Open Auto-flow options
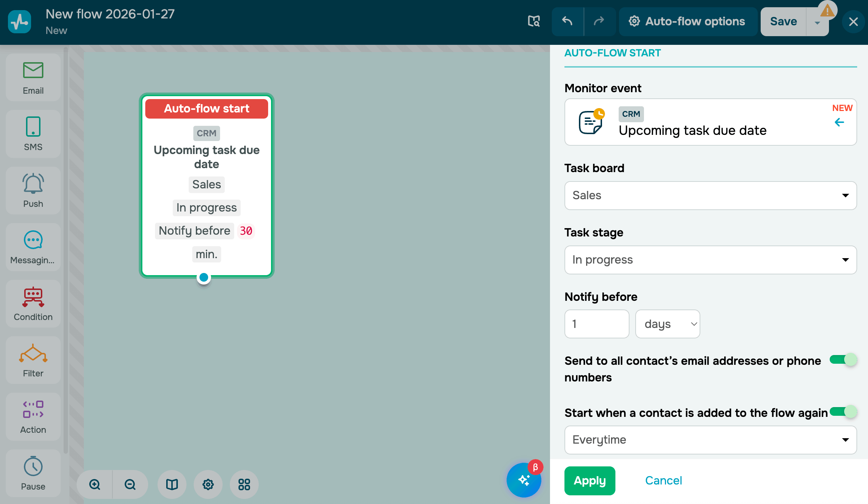This screenshot has width=868, height=504. [688, 22]
